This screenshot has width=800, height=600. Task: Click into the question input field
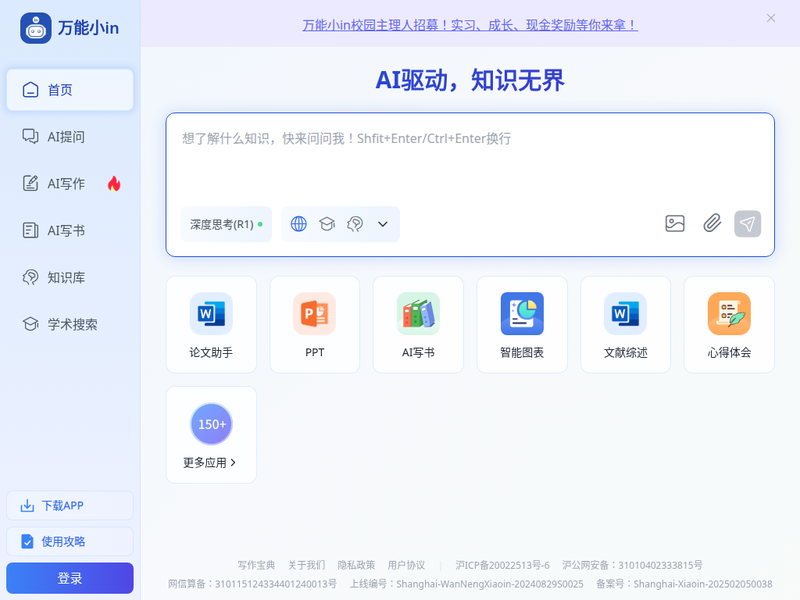coord(470,160)
